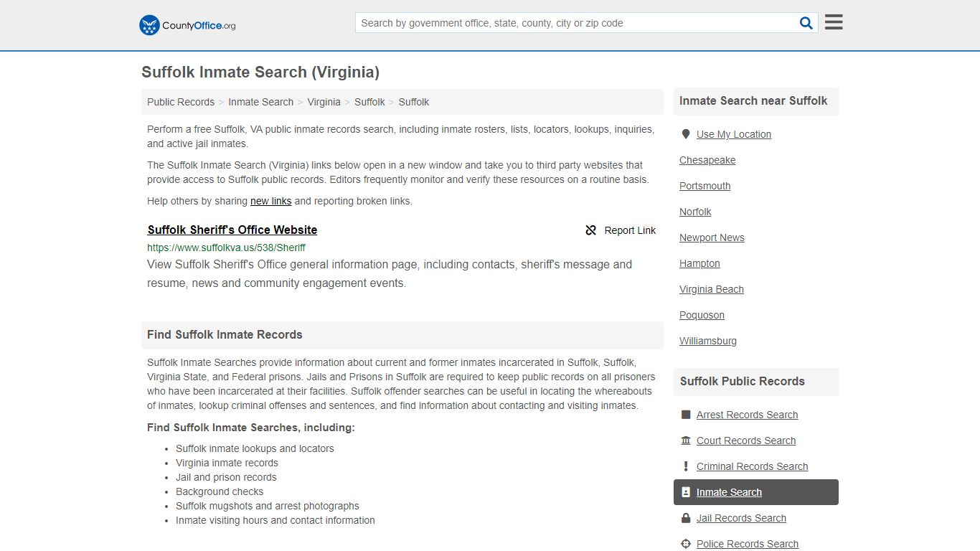Screen dimensions: 980x551
Task: Click 'Virginia inmate records' bullet
Action: coord(227,463)
